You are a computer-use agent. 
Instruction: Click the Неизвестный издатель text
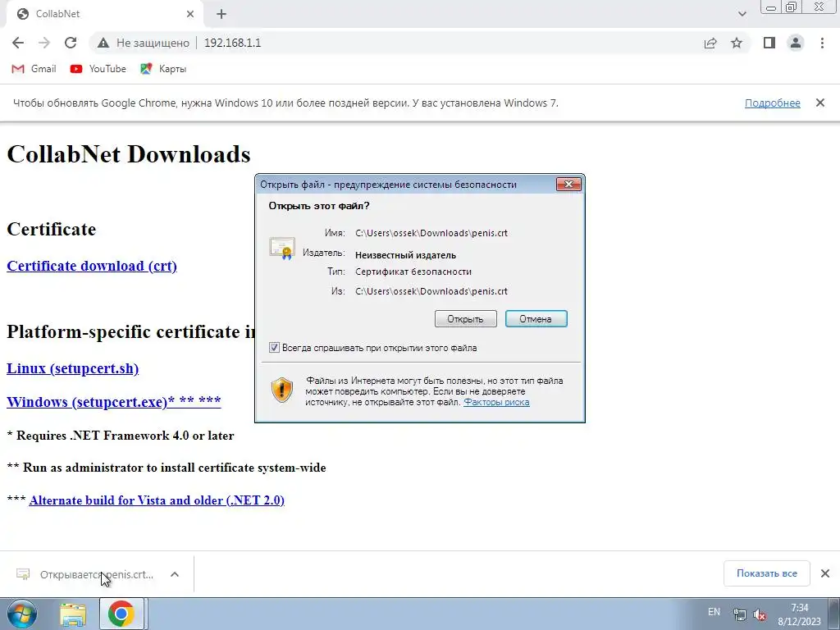click(405, 255)
